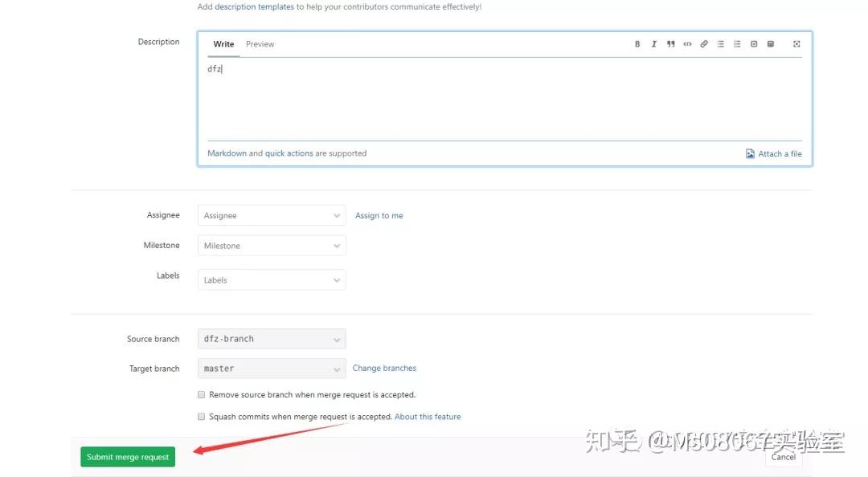Enable squashing commits when merge request is accepted

[201, 416]
